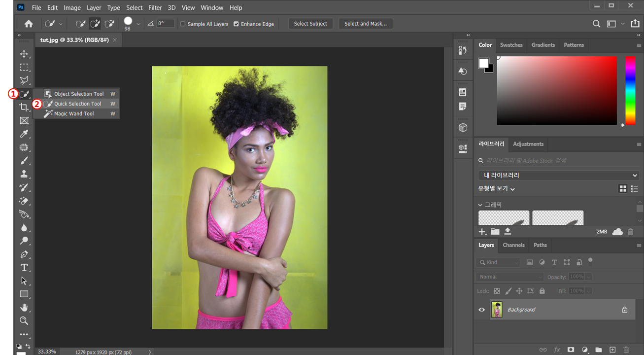Click the share export icon
Screen dimensions: 644x355
[635, 24]
